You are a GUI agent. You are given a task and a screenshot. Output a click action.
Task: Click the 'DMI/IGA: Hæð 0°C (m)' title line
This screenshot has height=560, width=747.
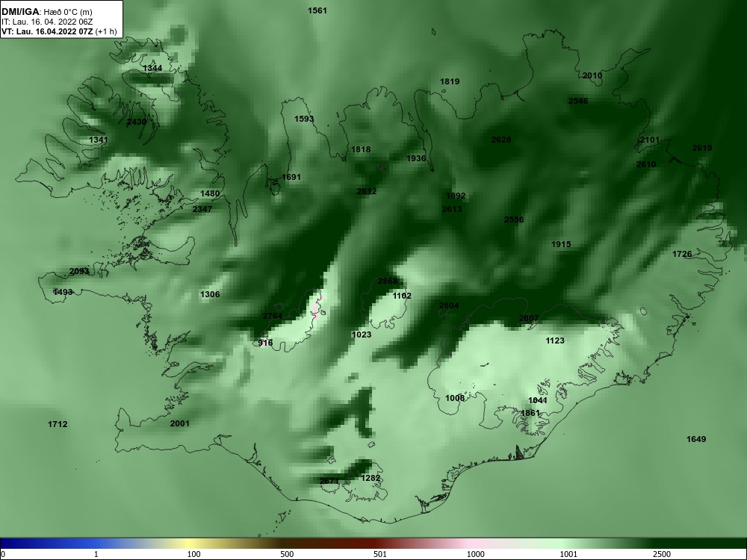pyautogui.click(x=46, y=12)
